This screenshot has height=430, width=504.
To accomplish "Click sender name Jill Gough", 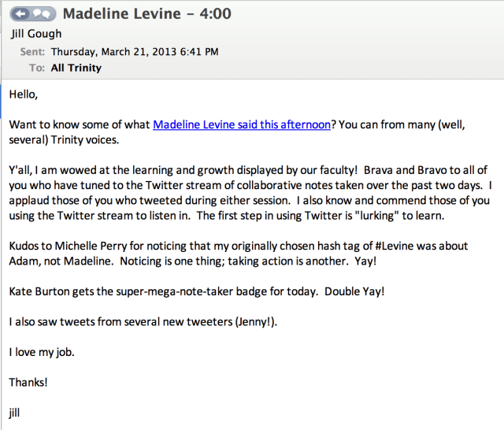I will pos(36,35).
